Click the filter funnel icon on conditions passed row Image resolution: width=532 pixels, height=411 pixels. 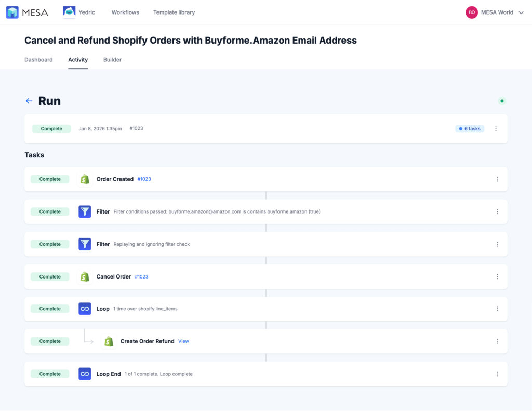click(85, 211)
